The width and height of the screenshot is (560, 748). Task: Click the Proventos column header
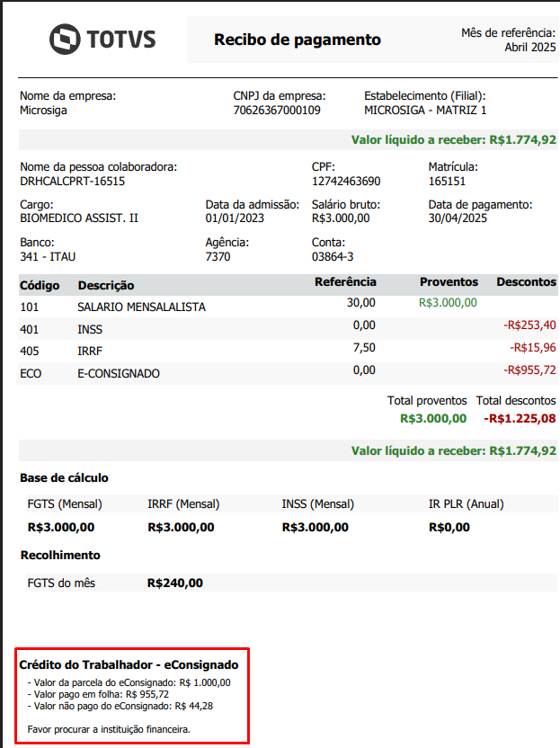(x=449, y=282)
